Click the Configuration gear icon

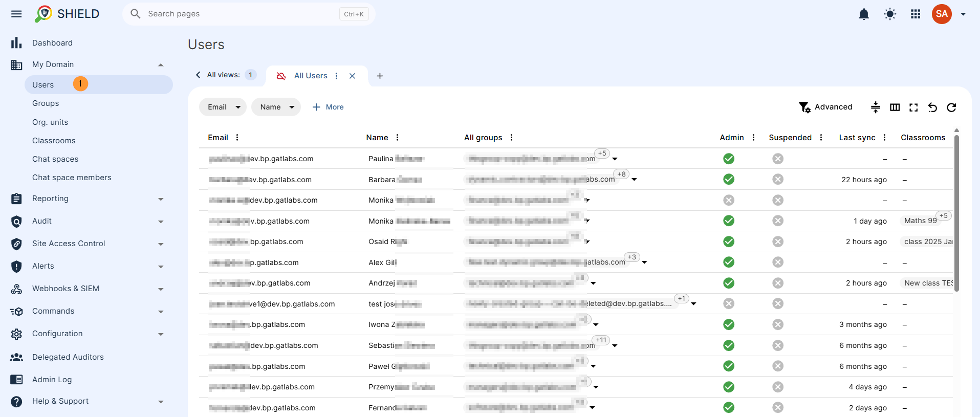coord(16,334)
